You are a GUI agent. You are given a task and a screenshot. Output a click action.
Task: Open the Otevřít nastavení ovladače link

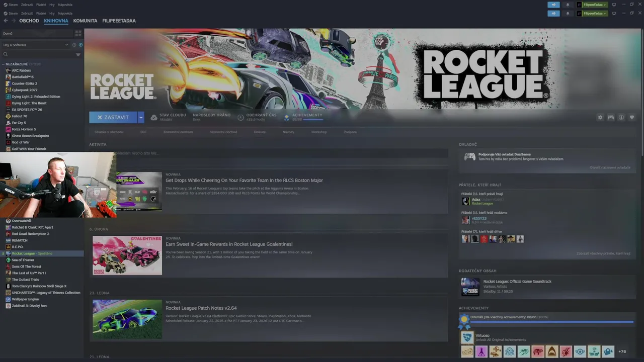610,167
